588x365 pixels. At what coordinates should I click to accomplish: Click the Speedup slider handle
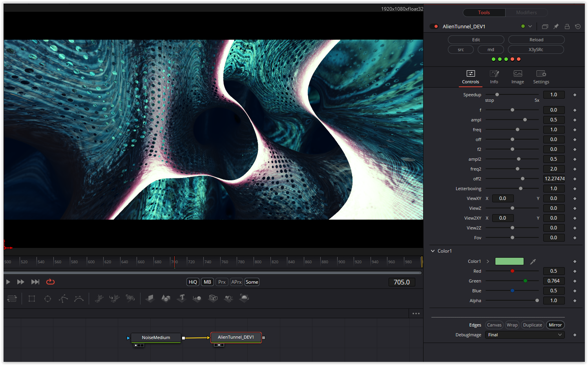coord(497,95)
